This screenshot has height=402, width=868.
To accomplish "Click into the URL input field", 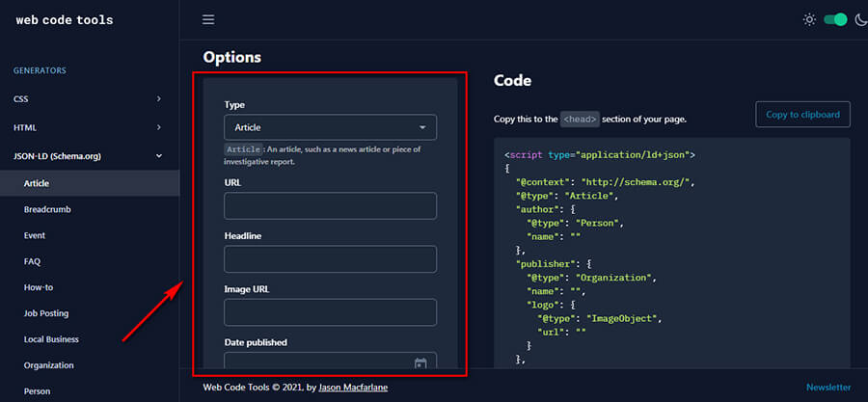I will [x=330, y=206].
